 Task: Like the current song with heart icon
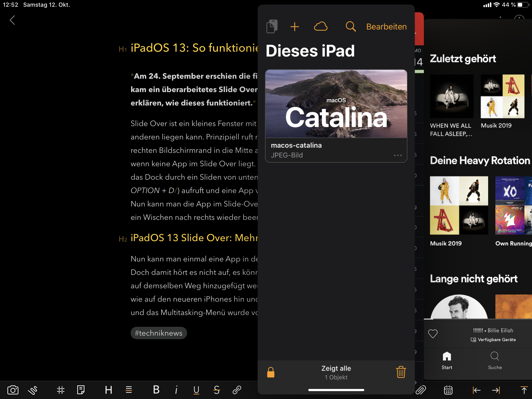(433, 334)
